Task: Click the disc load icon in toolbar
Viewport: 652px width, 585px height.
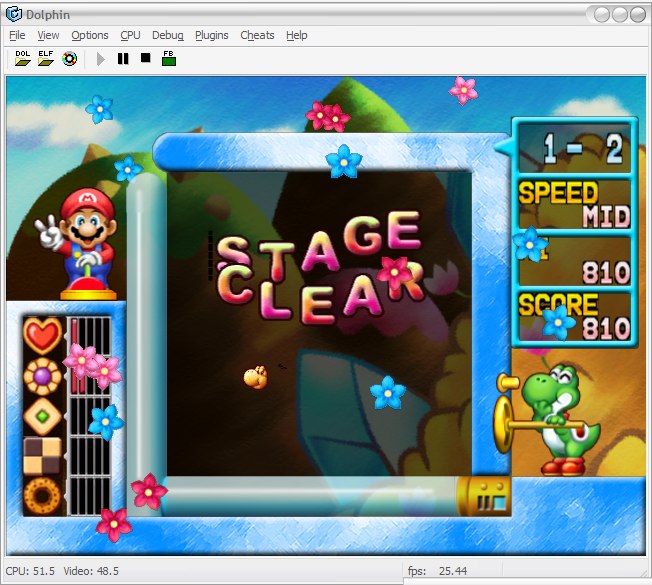Action: (x=69, y=59)
